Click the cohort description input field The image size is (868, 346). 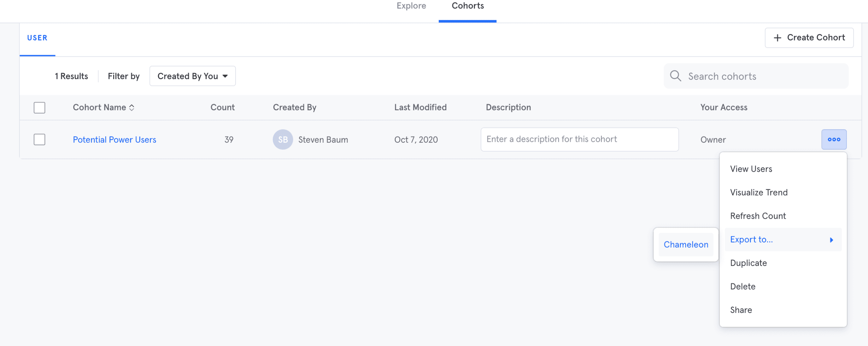pyautogui.click(x=579, y=139)
